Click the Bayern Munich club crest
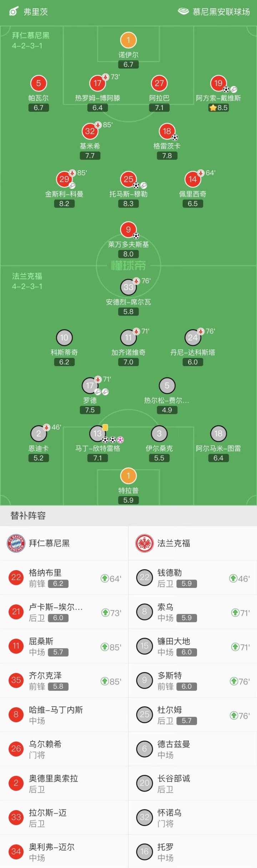Image resolution: width=257 pixels, height=868 pixels. 16,543
